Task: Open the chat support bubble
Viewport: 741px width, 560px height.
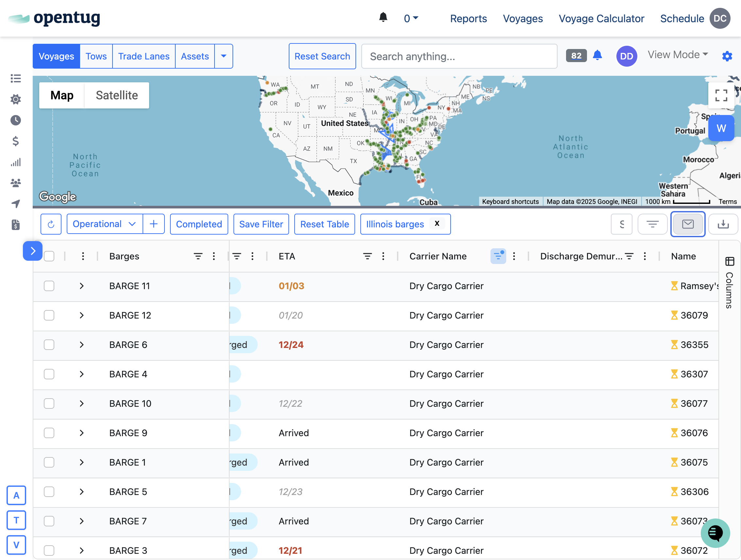Action: [x=715, y=533]
